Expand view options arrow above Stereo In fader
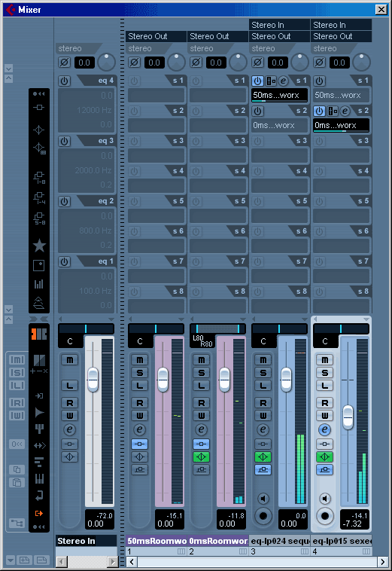This screenshot has width=392, height=571. click(x=111, y=319)
